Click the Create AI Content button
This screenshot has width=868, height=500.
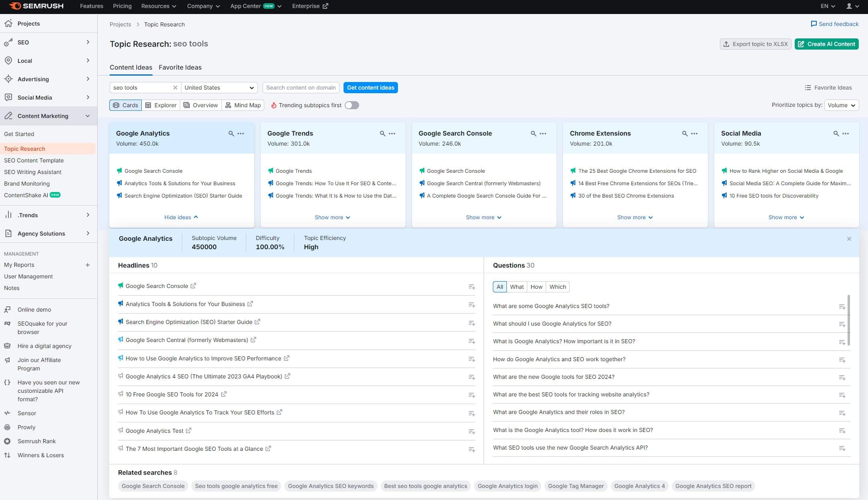pos(826,44)
